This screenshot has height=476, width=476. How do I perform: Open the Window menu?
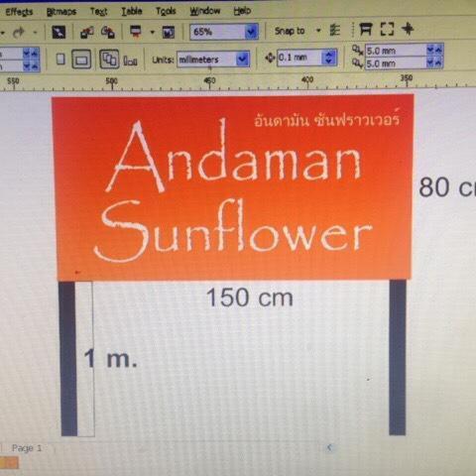click(x=205, y=11)
